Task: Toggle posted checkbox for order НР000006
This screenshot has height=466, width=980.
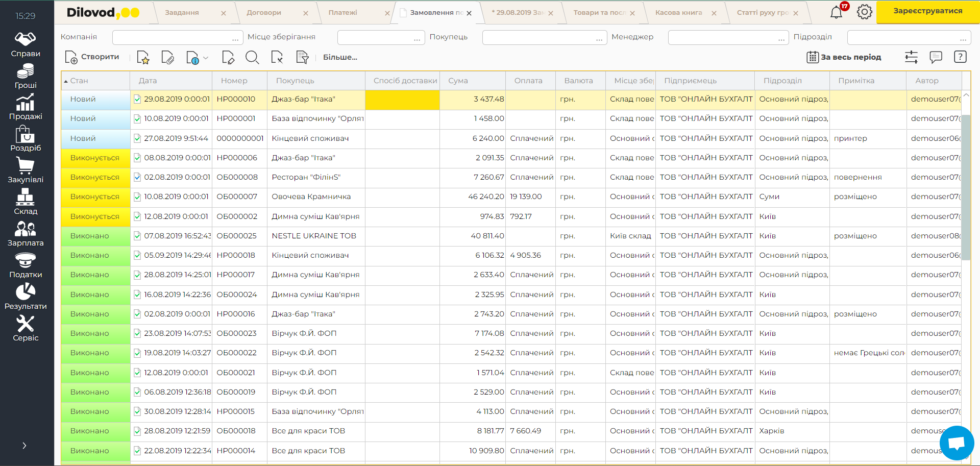Action: 137,158
